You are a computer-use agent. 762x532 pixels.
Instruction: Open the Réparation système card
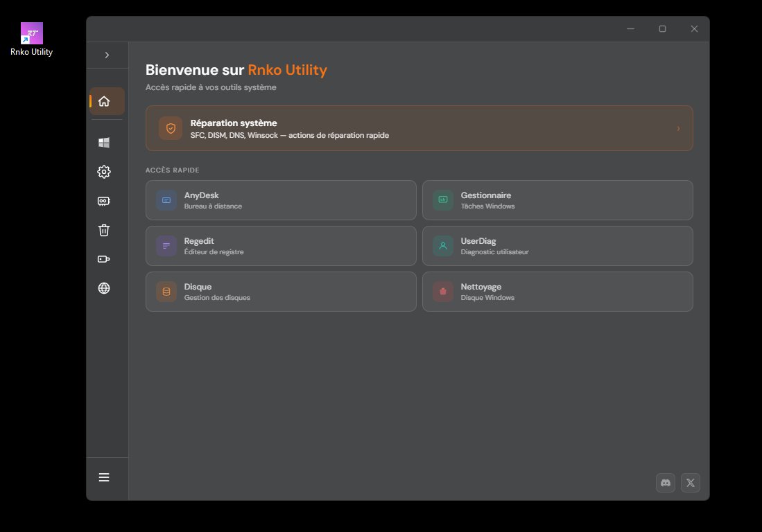pos(419,128)
